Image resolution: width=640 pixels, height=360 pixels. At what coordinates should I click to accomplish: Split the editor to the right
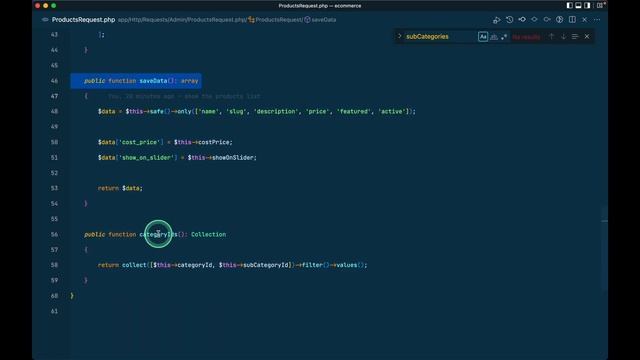[x=572, y=20]
